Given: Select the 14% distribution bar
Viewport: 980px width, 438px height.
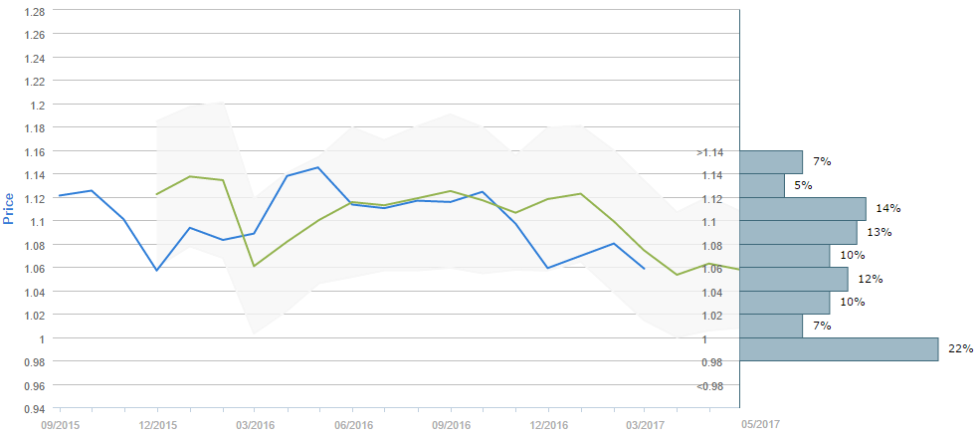Looking at the screenshot, I should pos(803,209).
